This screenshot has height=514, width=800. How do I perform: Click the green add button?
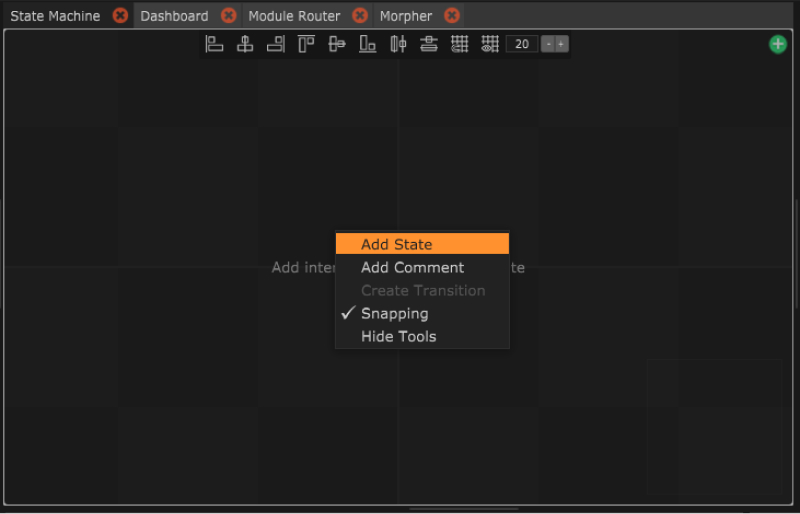[778, 44]
